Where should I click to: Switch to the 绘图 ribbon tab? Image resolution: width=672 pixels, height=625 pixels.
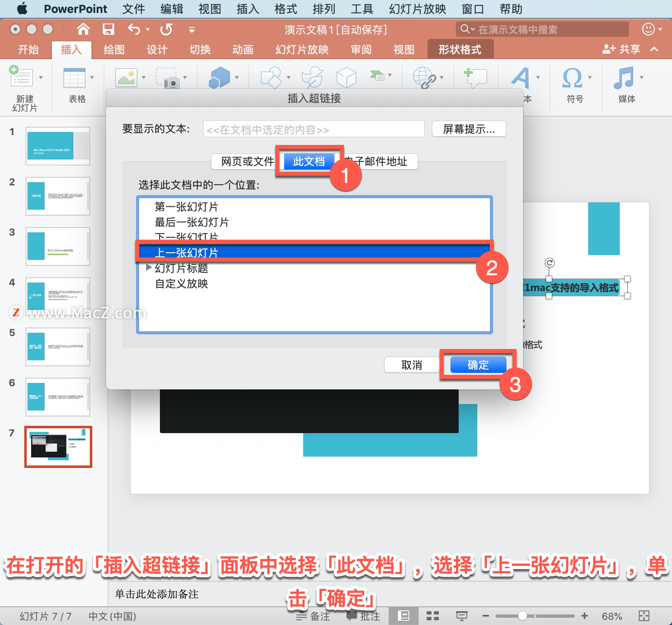114,50
